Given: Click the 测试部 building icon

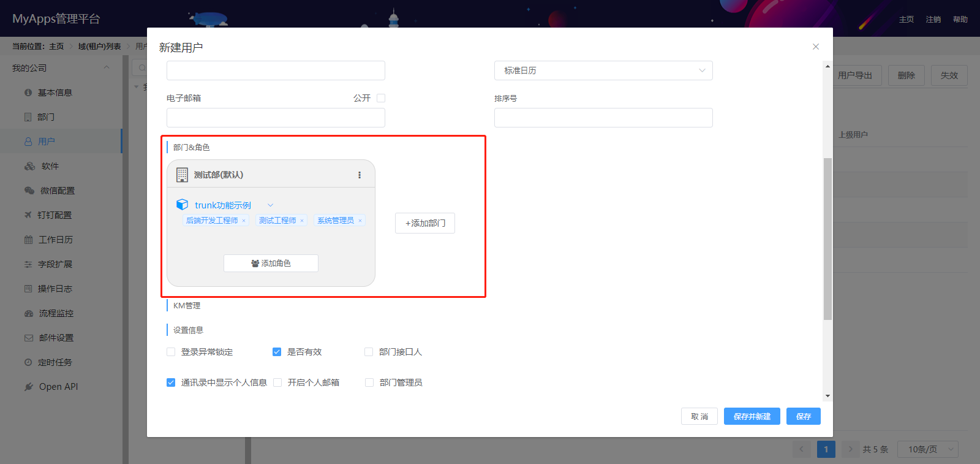Looking at the screenshot, I should (x=182, y=175).
